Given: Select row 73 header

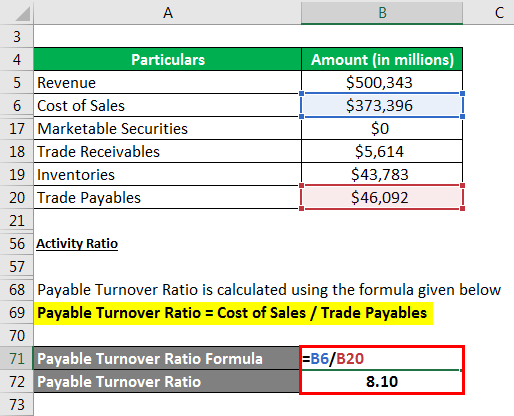Looking at the screenshot, I should pos(17,404).
